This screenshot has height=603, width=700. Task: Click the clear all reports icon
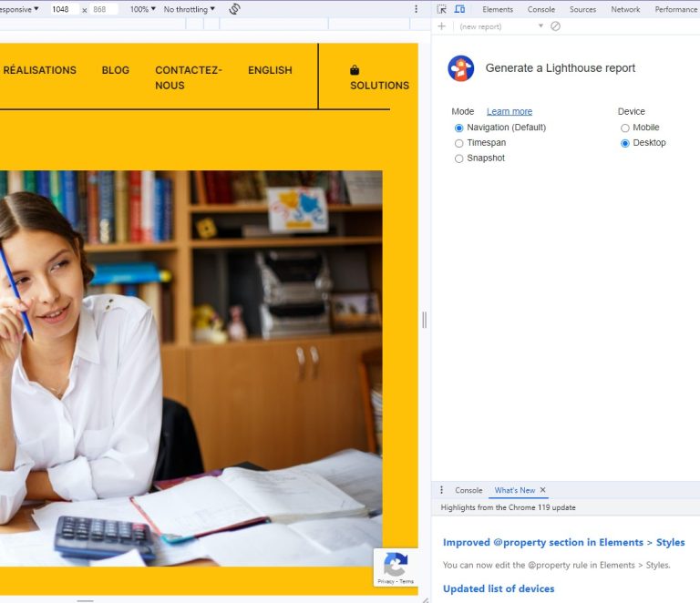tap(555, 26)
